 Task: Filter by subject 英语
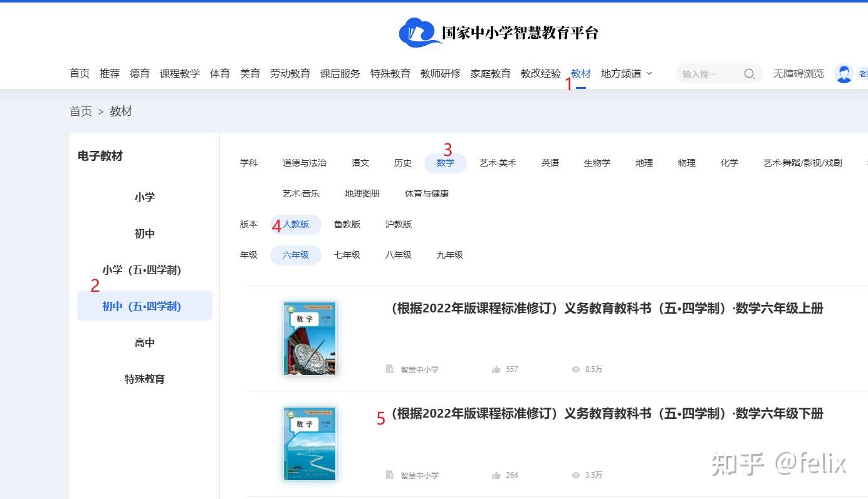[x=550, y=163]
